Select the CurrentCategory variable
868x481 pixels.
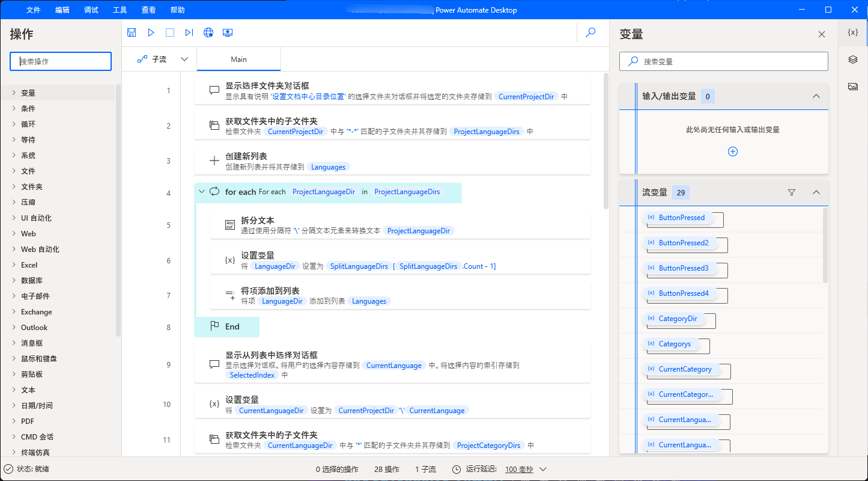(x=681, y=369)
